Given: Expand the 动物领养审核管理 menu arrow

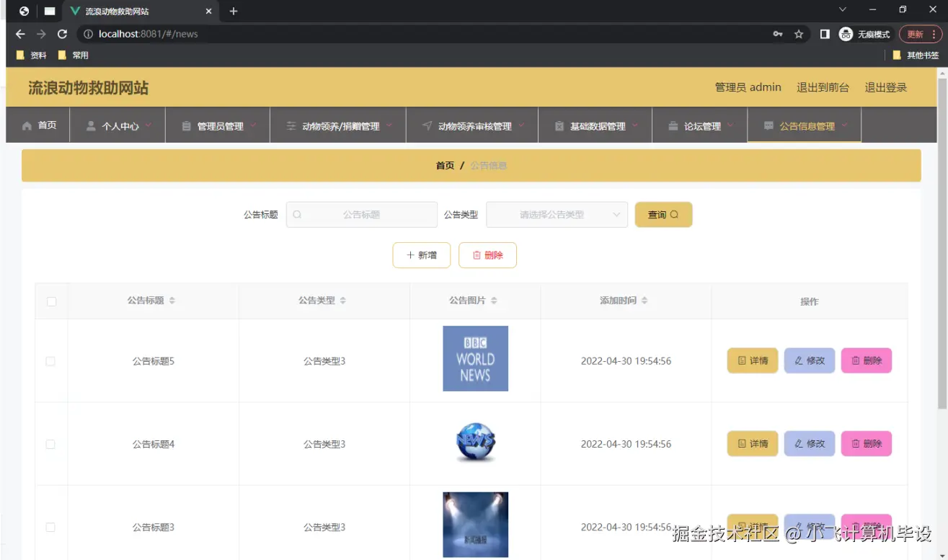Looking at the screenshot, I should (x=521, y=125).
